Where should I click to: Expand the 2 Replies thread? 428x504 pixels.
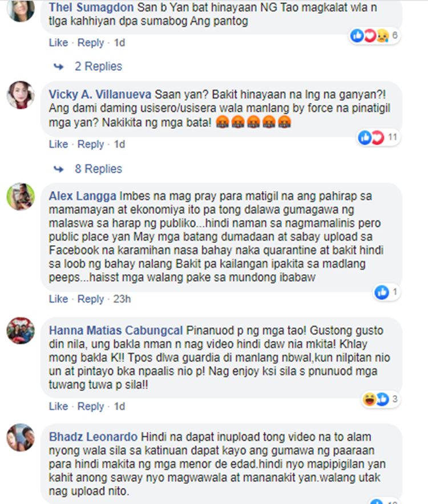pyautogui.click(x=99, y=67)
